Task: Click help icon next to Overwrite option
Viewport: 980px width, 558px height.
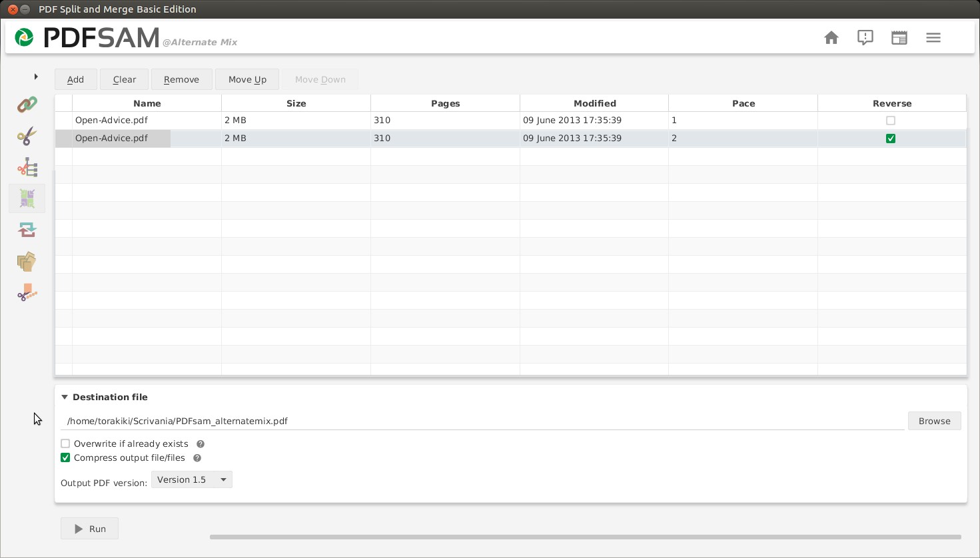Action: coord(201,444)
